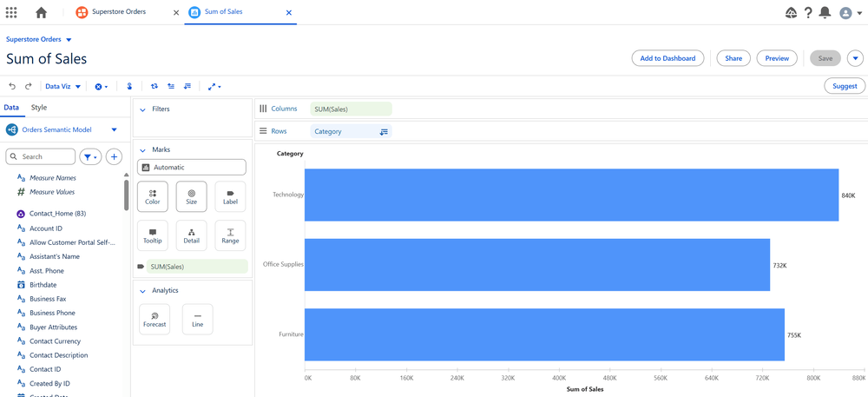Open the Orders Semantic Model dropdown

pyautogui.click(x=114, y=129)
